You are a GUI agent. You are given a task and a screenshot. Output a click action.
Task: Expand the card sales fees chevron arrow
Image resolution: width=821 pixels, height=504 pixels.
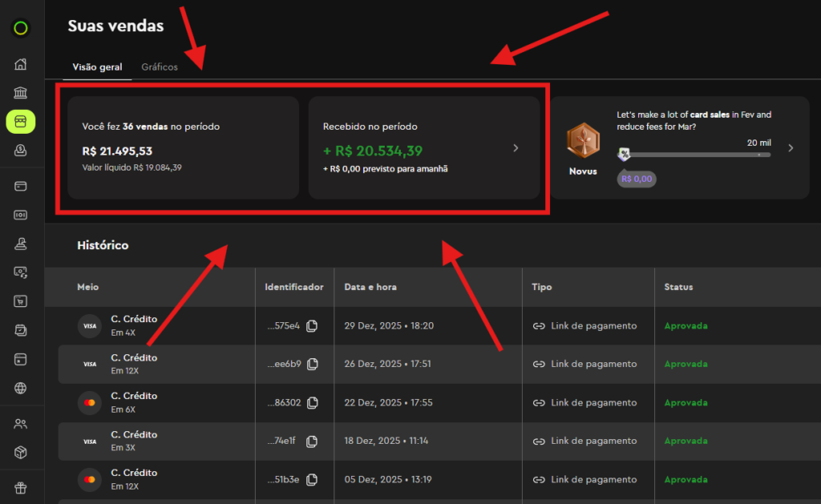click(791, 148)
